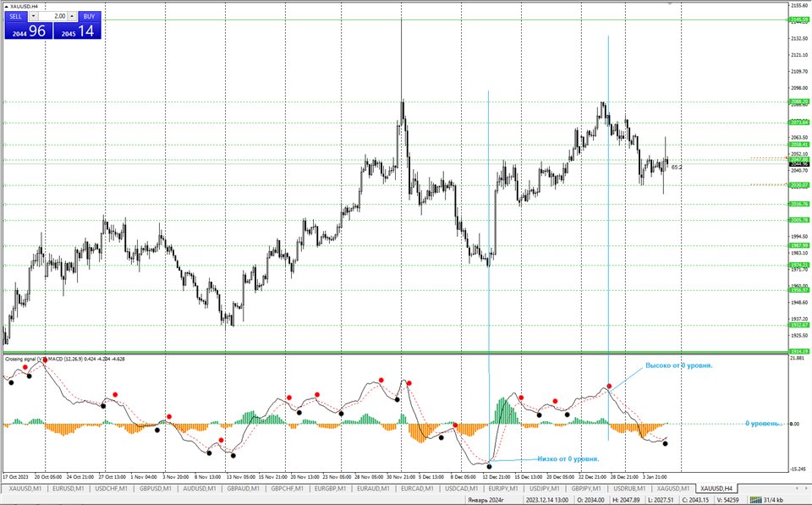Click the sell price 2044 96 tile
Screen dimensions: 812x505
pos(29,30)
